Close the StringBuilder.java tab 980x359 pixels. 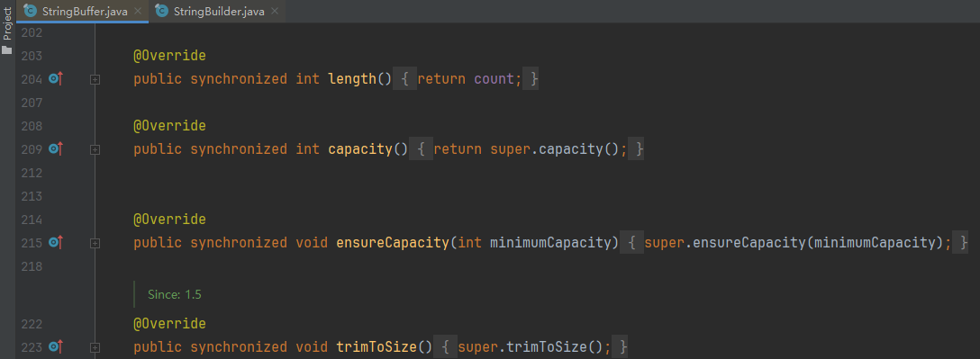point(276,11)
